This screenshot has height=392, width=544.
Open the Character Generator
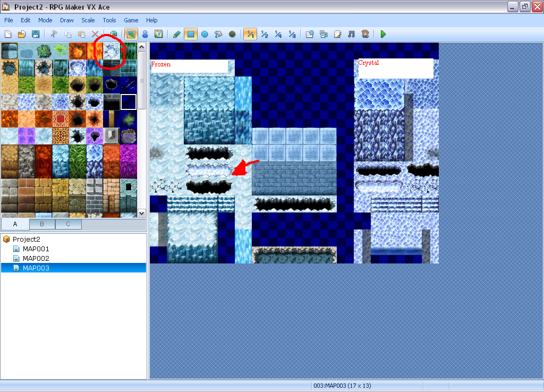pos(364,34)
